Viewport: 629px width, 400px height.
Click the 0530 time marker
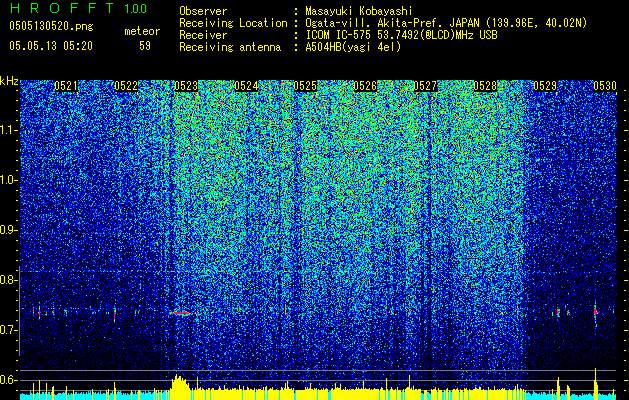tap(605, 86)
